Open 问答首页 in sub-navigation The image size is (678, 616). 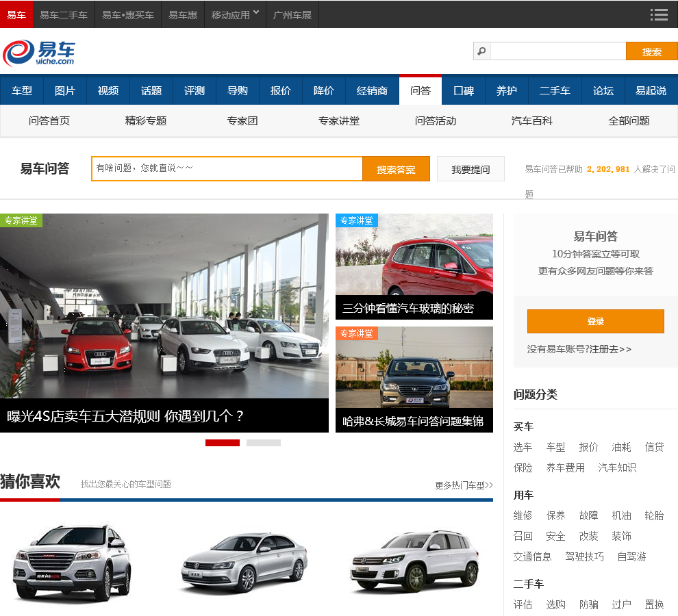click(x=49, y=121)
